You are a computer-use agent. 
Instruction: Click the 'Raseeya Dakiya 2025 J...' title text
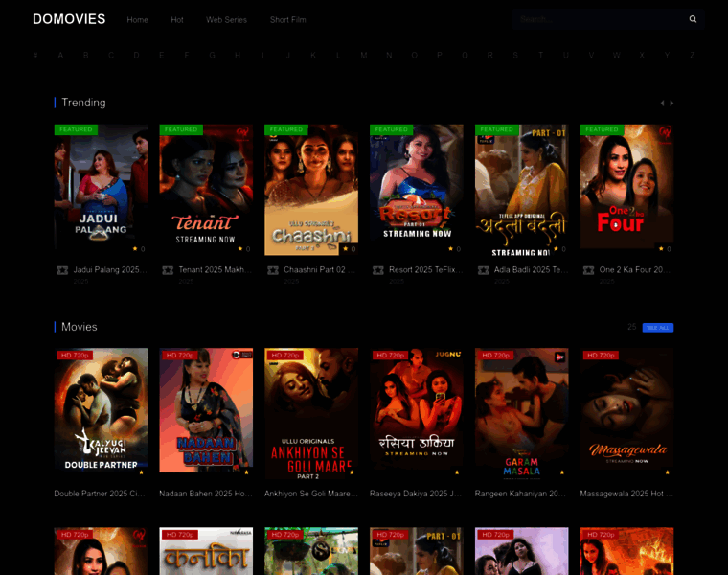point(416,494)
